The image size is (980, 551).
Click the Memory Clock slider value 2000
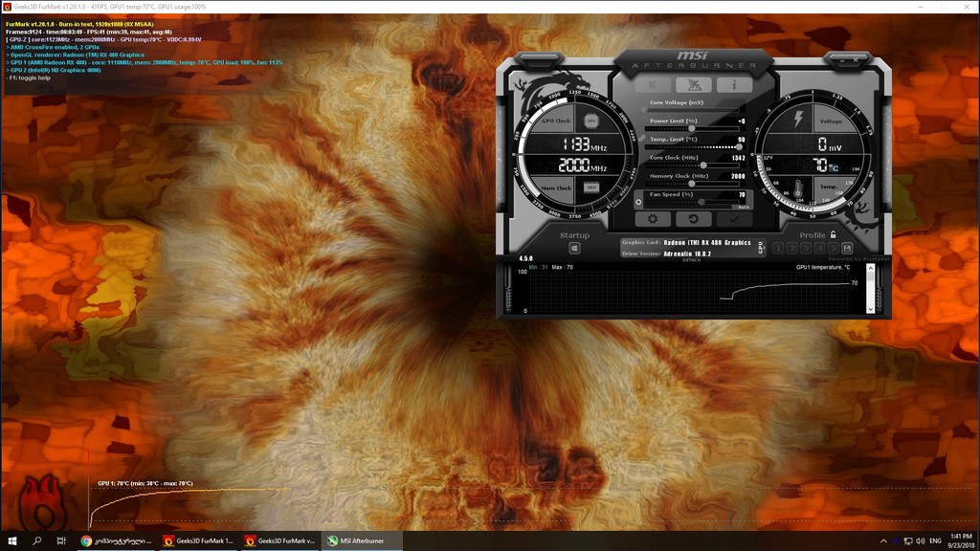pyautogui.click(x=738, y=176)
